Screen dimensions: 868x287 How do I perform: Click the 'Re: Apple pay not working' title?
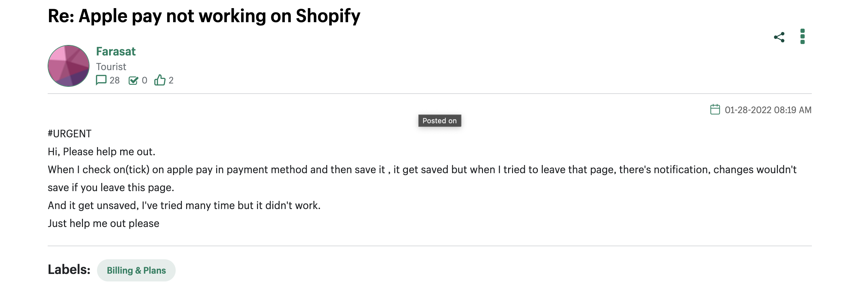[x=204, y=16]
